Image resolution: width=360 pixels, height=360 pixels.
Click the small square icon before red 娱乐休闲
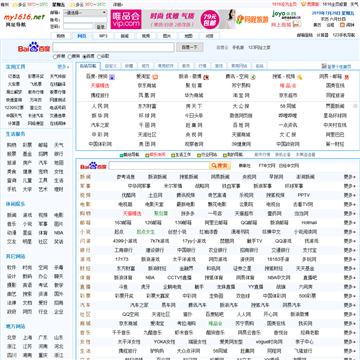pyautogui.click(x=147, y=155)
